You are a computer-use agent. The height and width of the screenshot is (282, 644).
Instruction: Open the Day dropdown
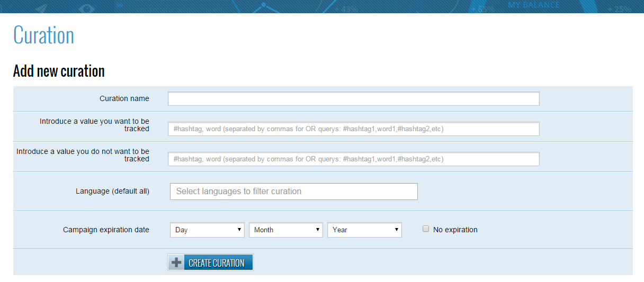click(x=207, y=230)
